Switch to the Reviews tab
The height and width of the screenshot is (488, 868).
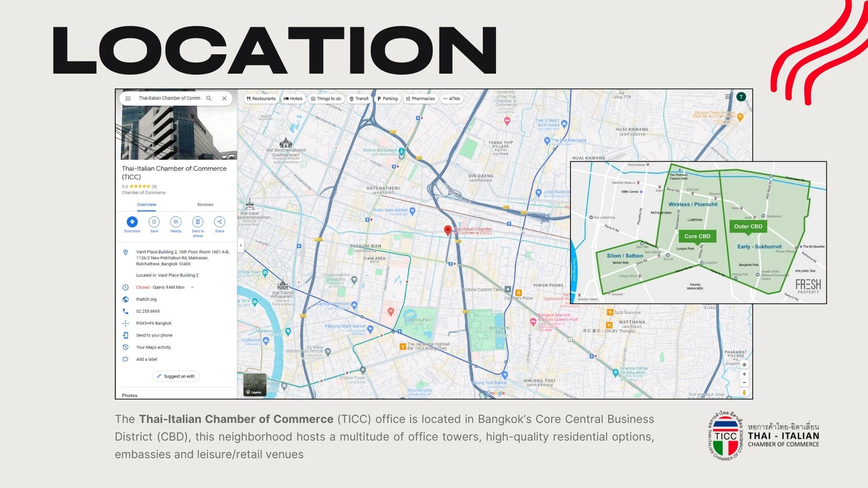[x=205, y=205]
